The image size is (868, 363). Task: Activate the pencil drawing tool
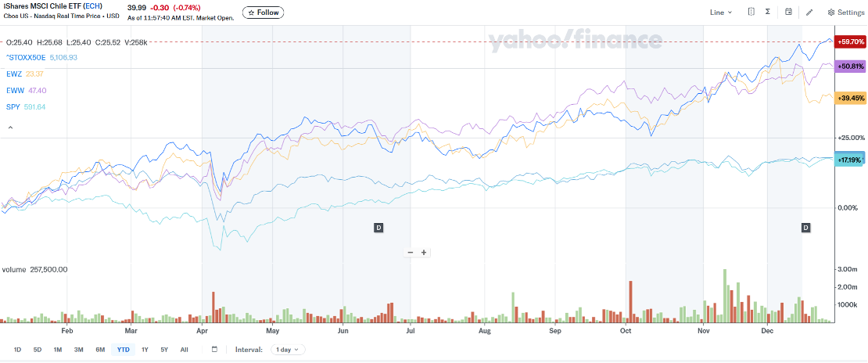tap(809, 13)
